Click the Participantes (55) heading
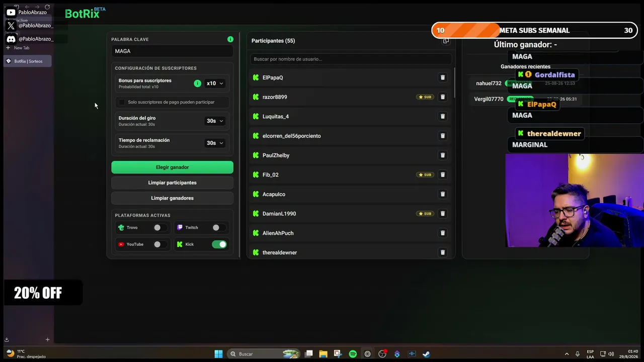The height and width of the screenshot is (362, 644). pyautogui.click(x=273, y=41)
